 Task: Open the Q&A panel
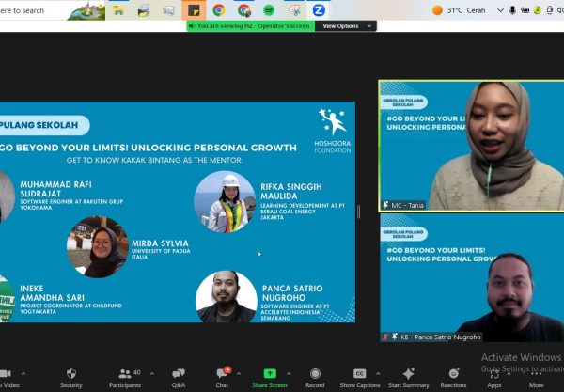click(178, 375)
